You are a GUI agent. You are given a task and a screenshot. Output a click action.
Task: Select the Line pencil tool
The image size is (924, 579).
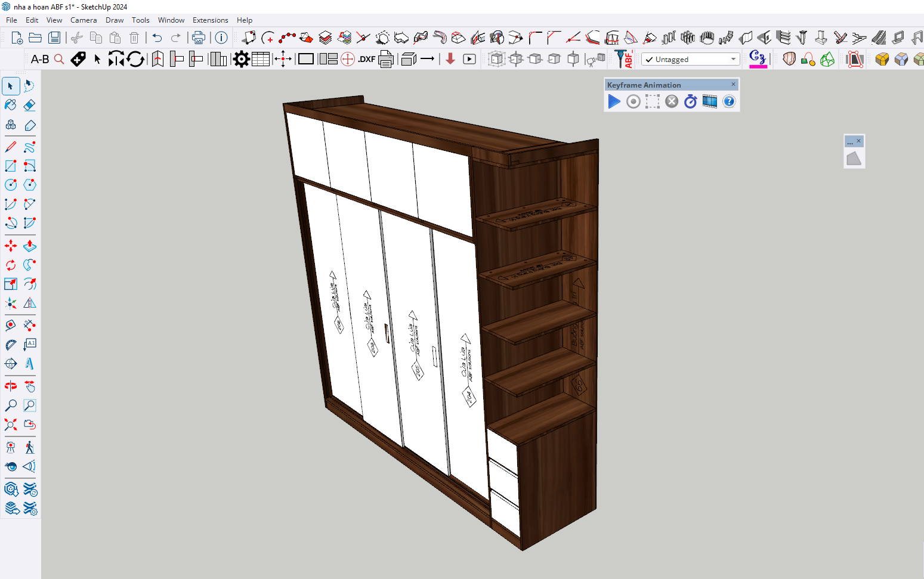pyautogui.click(x=11, y=147)
